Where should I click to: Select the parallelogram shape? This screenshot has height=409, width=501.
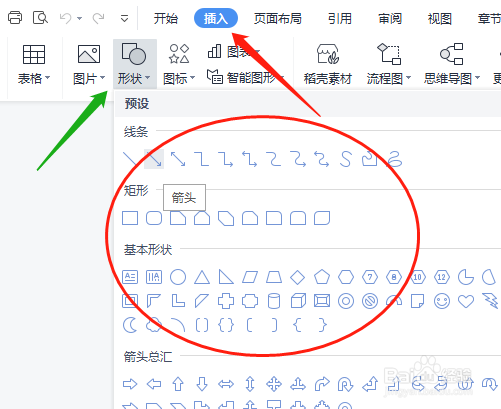click(250, 277)
